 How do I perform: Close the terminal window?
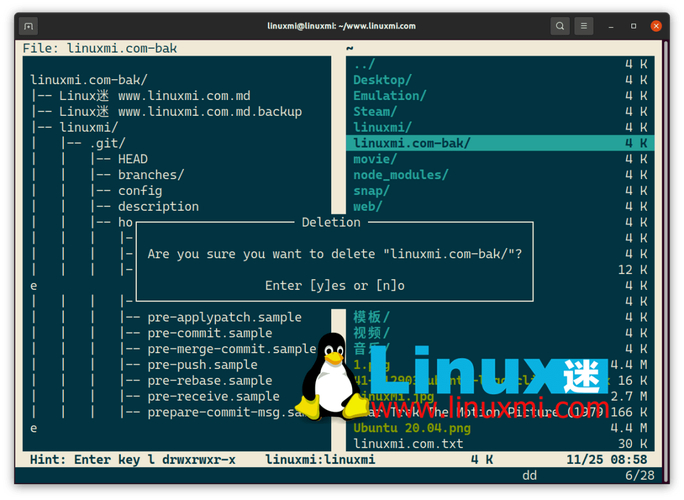pyautogui.click(x=656, y=26)
